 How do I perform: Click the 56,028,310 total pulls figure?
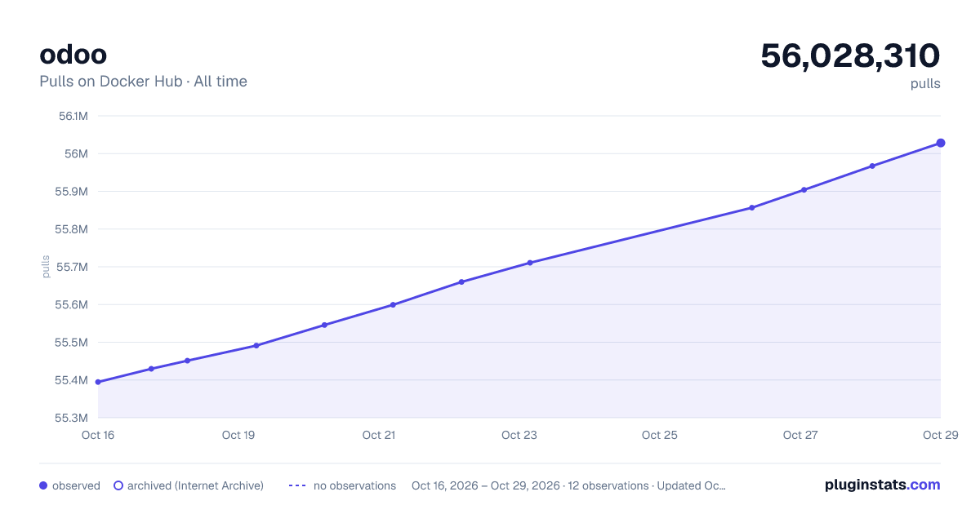[850, 55]
